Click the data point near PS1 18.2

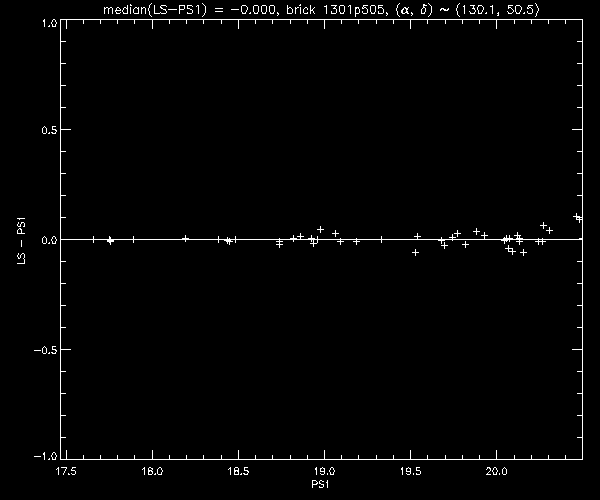click(x=185, y=239)
